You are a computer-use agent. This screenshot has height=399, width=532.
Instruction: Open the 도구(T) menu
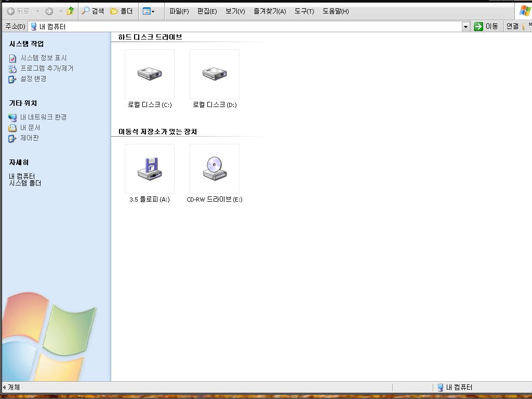pos(304,11)
